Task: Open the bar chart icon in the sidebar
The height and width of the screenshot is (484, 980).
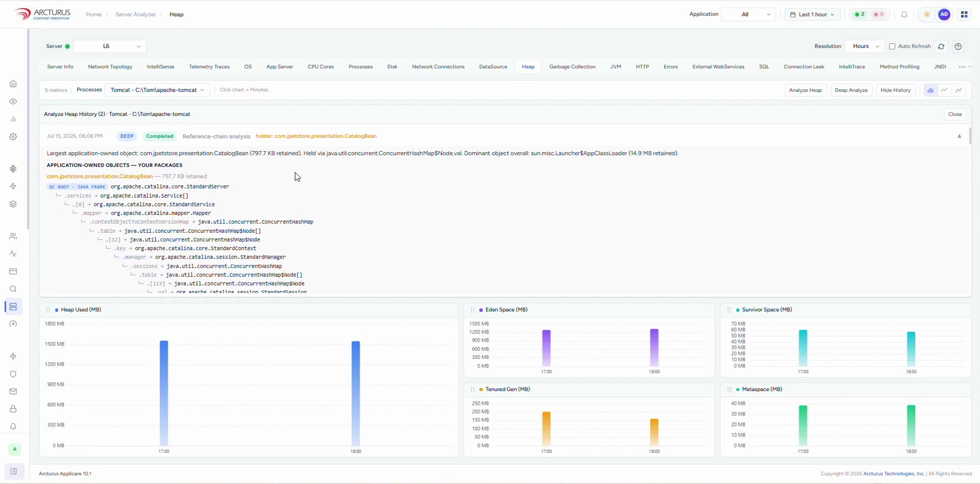Action: 13,119
